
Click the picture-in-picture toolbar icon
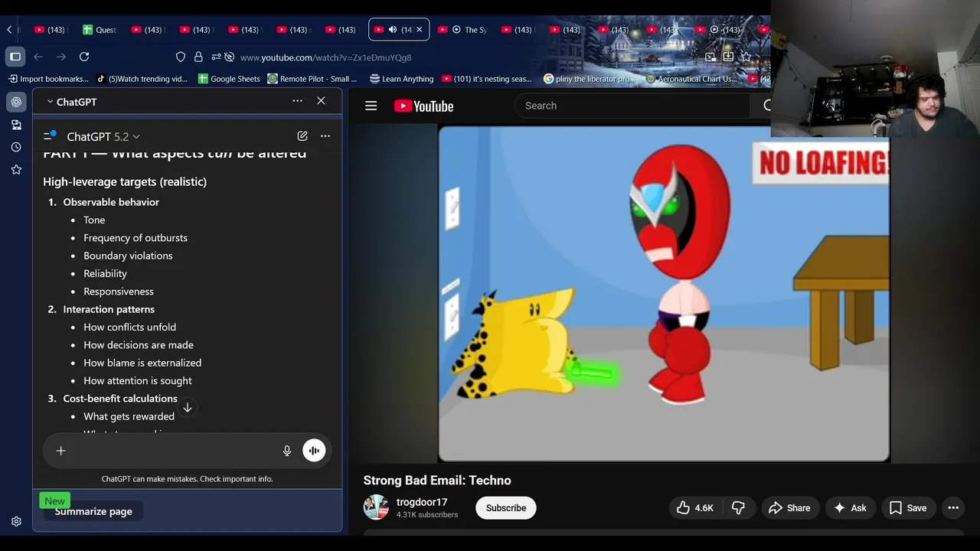click(710, 57)
